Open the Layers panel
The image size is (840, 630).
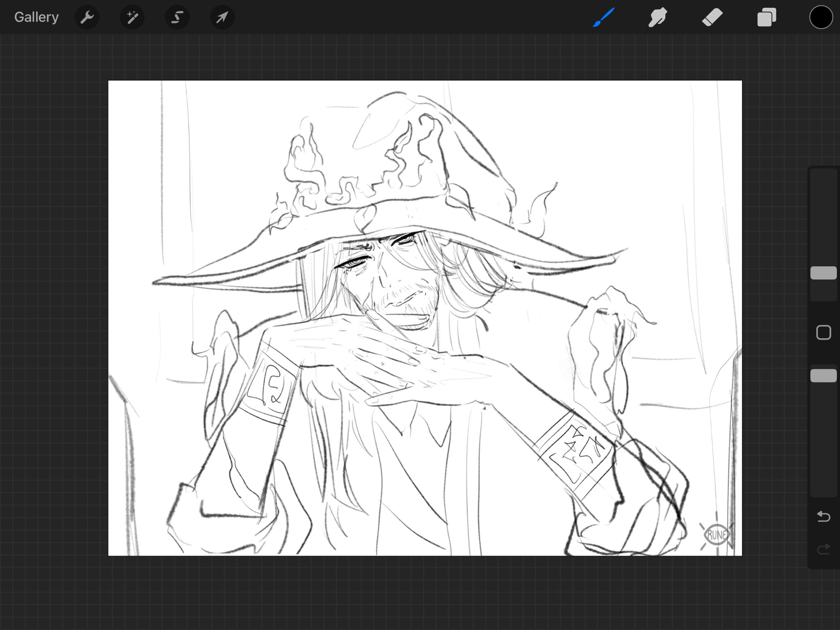(x=766, y=17)
